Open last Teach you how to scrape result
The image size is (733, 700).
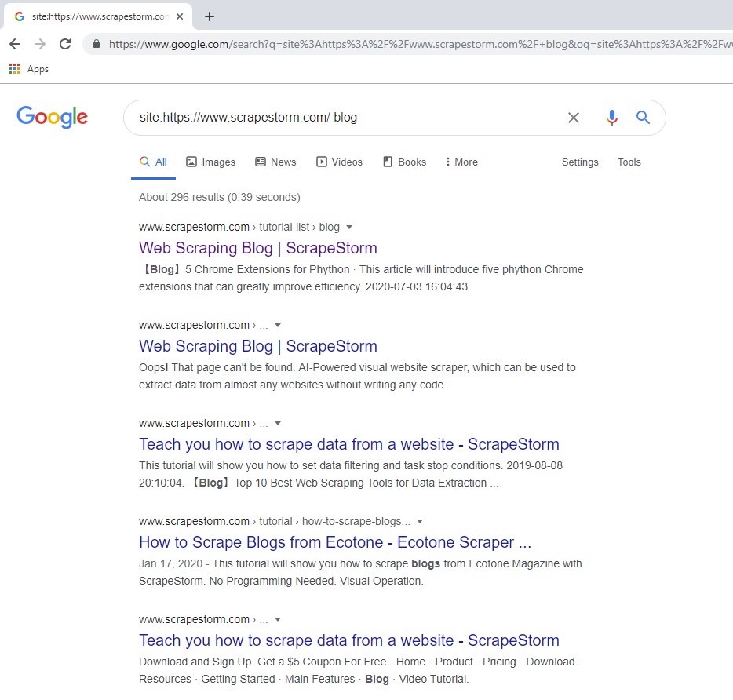tap(348, 640)
